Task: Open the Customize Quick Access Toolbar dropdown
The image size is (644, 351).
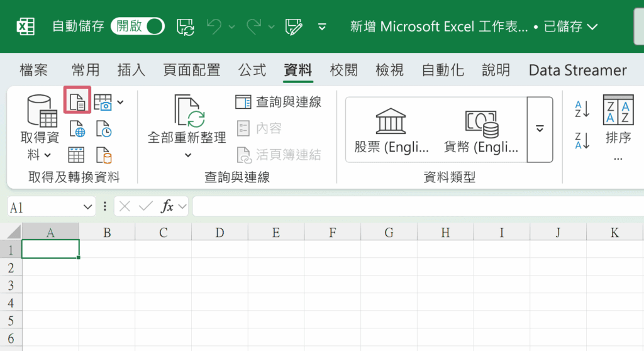Action: coord(322,26)
